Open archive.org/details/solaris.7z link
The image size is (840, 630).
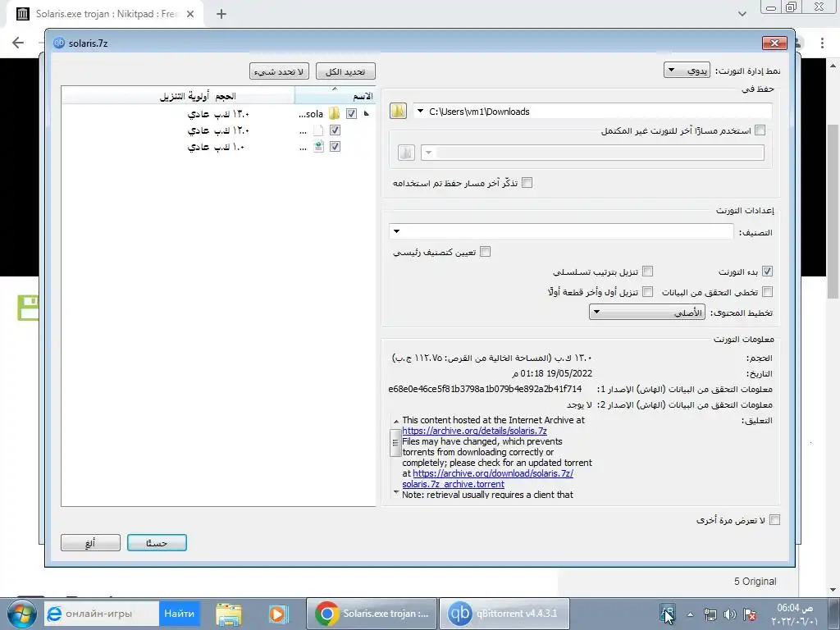474,431
